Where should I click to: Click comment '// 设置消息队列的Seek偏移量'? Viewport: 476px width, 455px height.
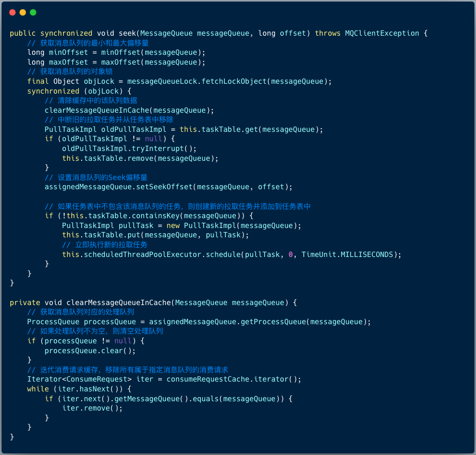pos(96,177)
